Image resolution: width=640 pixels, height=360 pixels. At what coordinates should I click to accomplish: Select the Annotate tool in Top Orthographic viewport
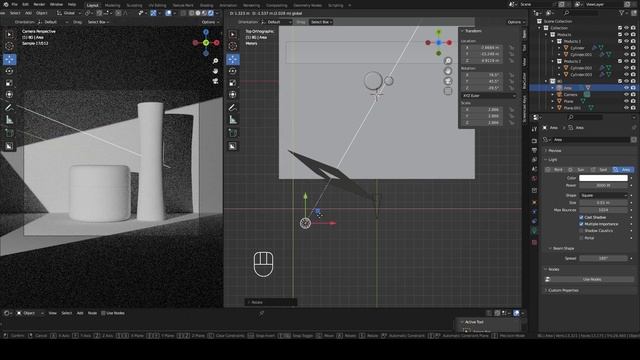point(233,108)
